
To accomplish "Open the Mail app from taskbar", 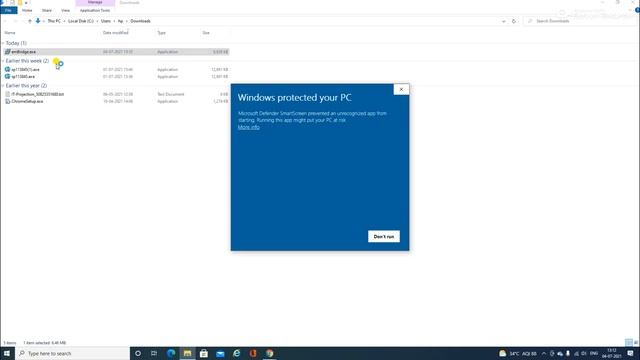I will click(x=220, y=353).
